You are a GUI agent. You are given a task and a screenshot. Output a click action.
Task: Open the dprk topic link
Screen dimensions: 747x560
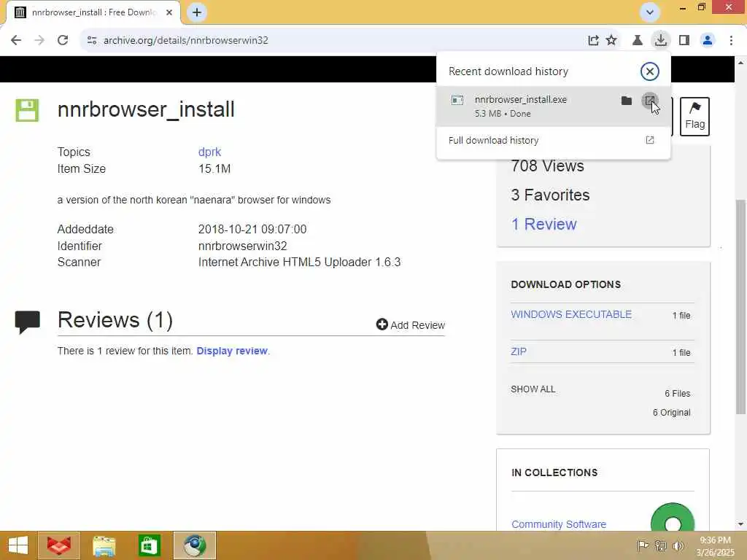(209, 152)
